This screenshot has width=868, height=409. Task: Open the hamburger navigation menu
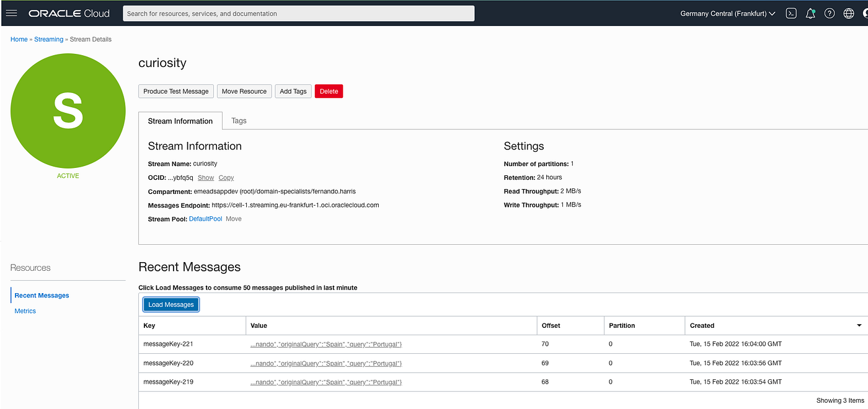(11, 13)
